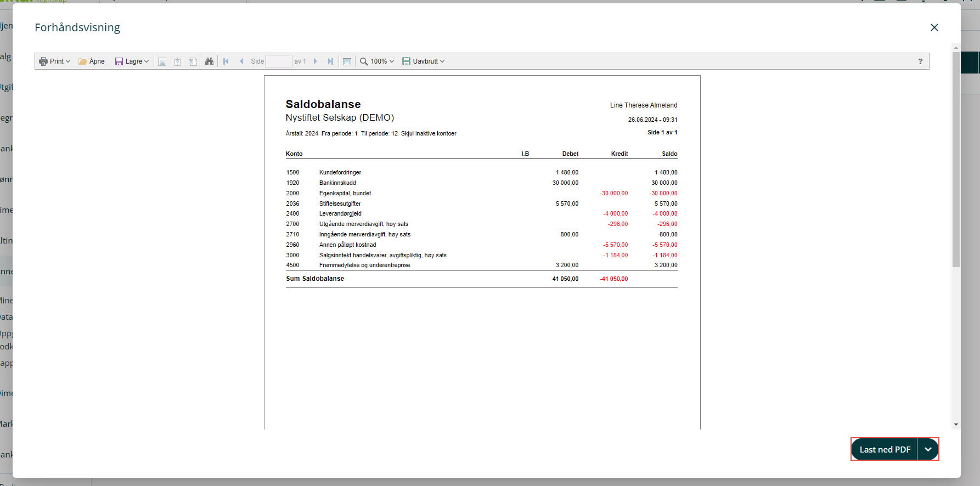Screen dimensions: 980x486
Task: Go to previous page arrow
Action: tap(241, 61)
